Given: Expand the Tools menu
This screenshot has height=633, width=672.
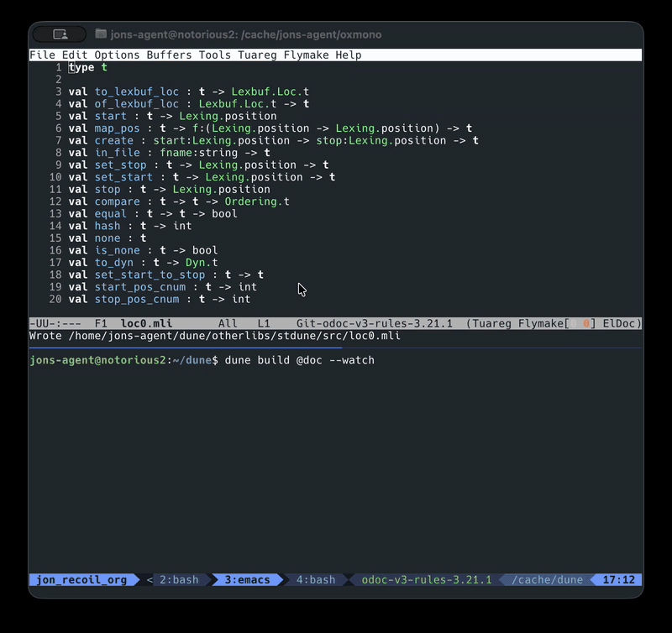Looking at the screenshot, I should [x=215, y=55].
